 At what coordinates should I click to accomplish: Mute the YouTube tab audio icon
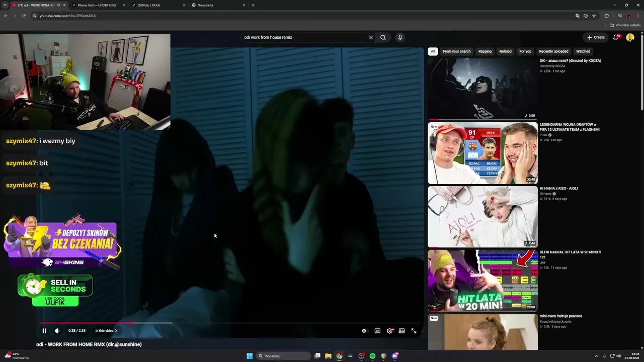pyautogui.click(x=58, y=5)
